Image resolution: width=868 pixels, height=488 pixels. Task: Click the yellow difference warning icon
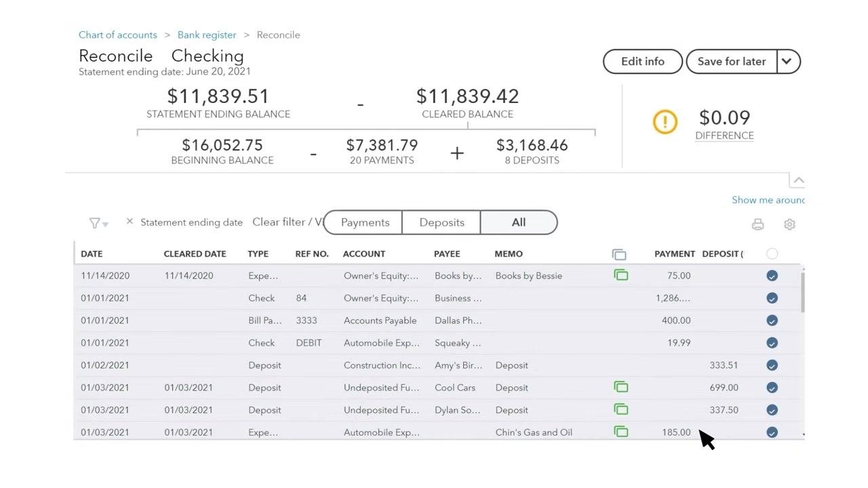coord(665,122)
